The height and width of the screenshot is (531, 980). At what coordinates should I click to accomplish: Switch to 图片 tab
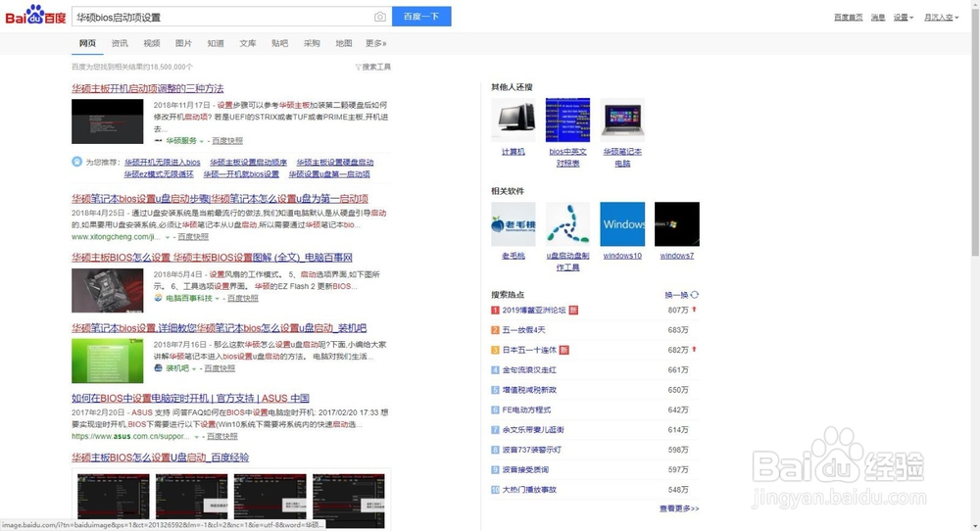[x=184, y=43]
